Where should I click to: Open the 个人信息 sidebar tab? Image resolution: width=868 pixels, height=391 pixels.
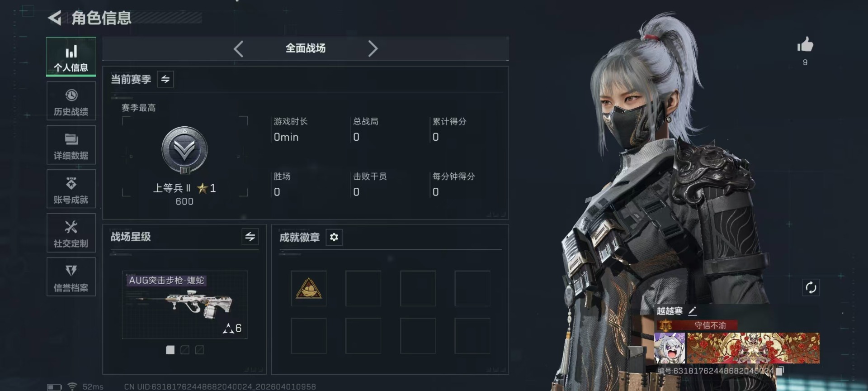coord(71,57)
